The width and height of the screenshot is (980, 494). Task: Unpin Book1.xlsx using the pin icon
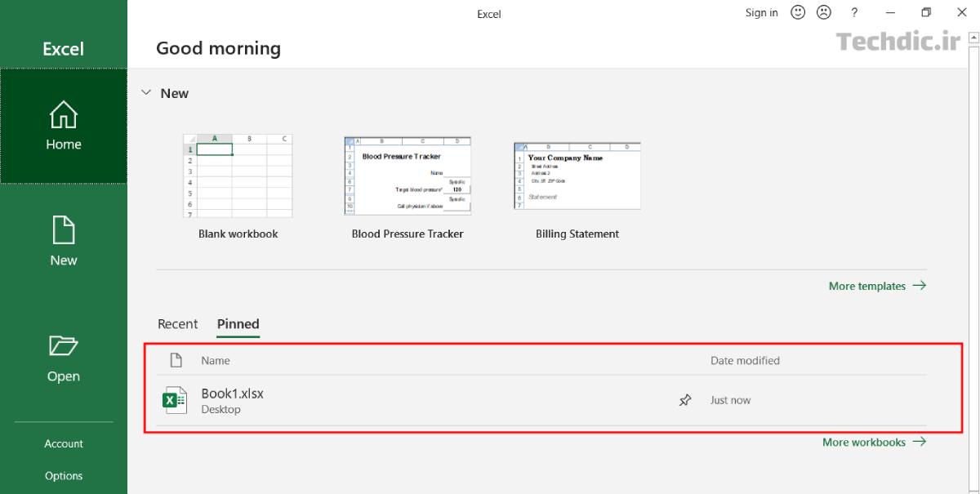(685, 400)
